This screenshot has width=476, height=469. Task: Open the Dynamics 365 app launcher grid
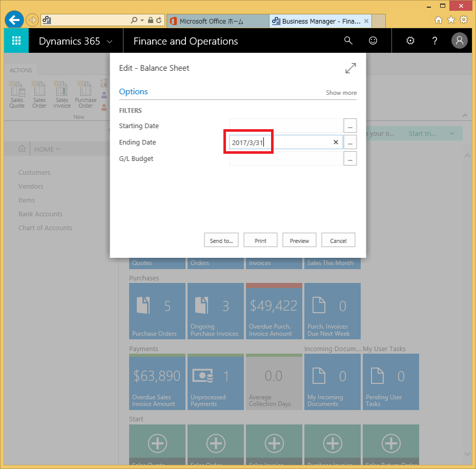[16, 40]
